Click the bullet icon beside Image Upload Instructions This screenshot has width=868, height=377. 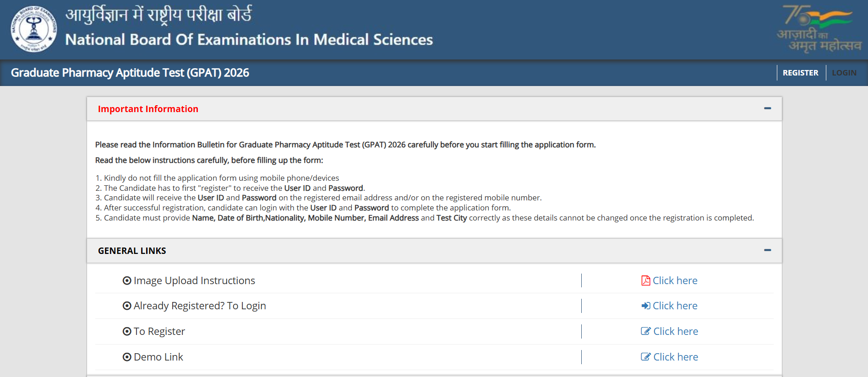[127, 280]
